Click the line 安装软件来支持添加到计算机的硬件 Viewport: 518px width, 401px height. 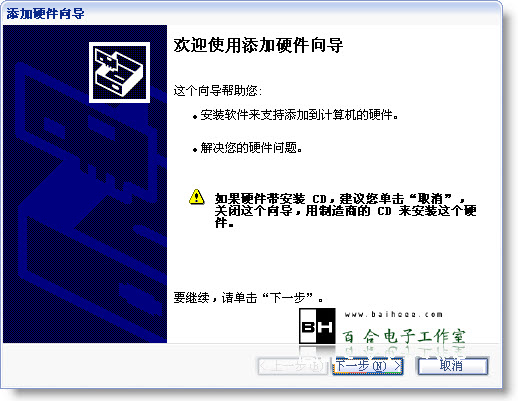pyautogui.click(x=299, y=115)
